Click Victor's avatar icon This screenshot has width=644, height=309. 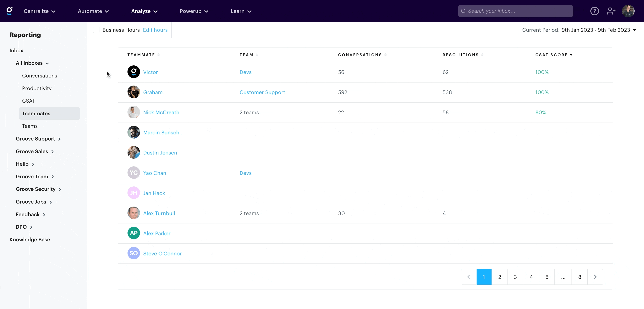tap(133, 72)
